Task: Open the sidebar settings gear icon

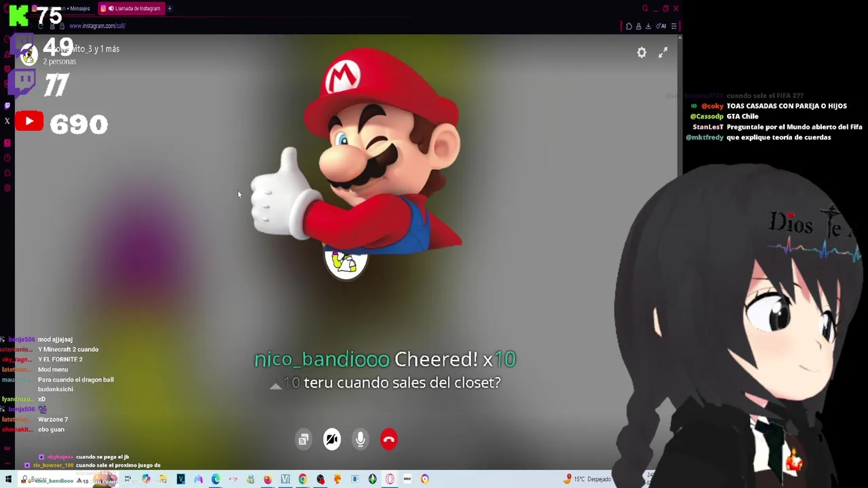Action: pyautogui.click(x=7, y=188)
